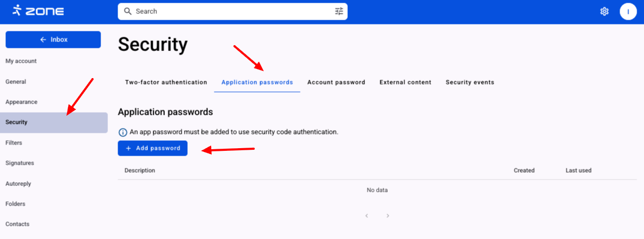Open settings gear icon
Image resolution: width=644 pixels, height=239 pixels.
[x=604, y=11]
